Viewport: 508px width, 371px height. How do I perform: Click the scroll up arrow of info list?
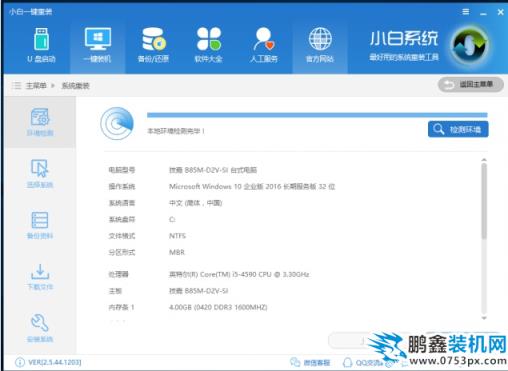[x=484, y=160]
